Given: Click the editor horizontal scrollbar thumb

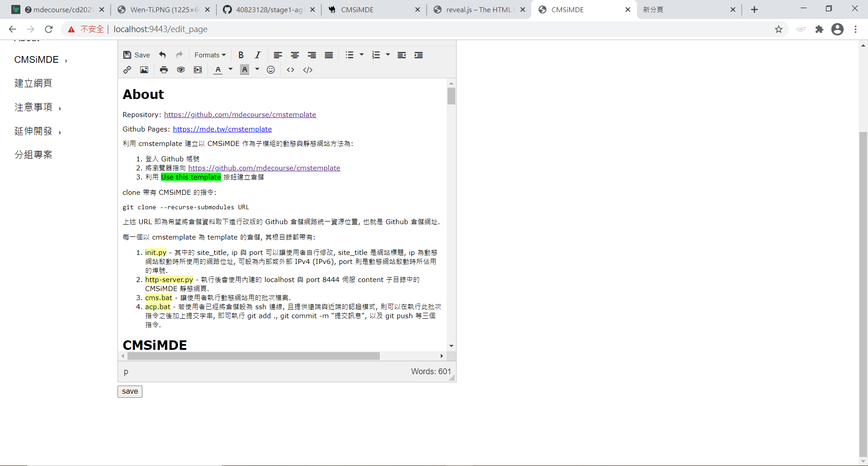Looking at the screenshot, I should coord(254,356).
